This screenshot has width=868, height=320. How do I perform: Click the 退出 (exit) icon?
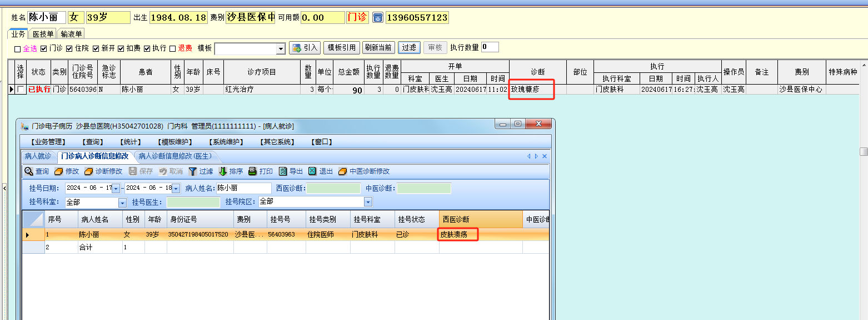point(312,171)
